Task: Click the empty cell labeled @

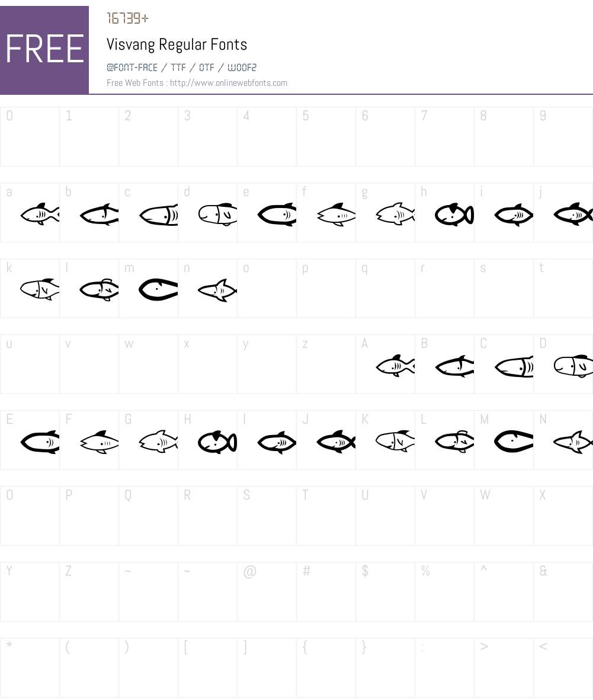Action: (267, 592)
